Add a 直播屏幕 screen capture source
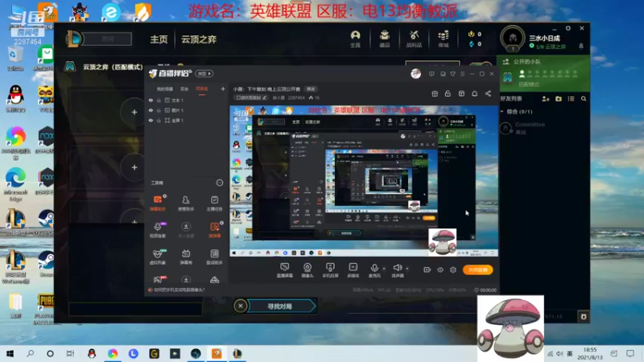The width and height of the screenshot is (644, 362). pyautogui.click(x=285, y=270)
